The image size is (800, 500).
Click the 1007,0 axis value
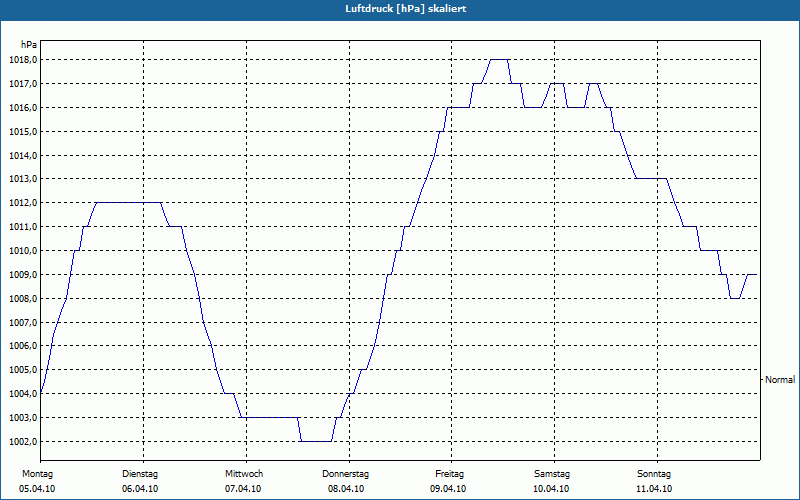coord(22,322)
